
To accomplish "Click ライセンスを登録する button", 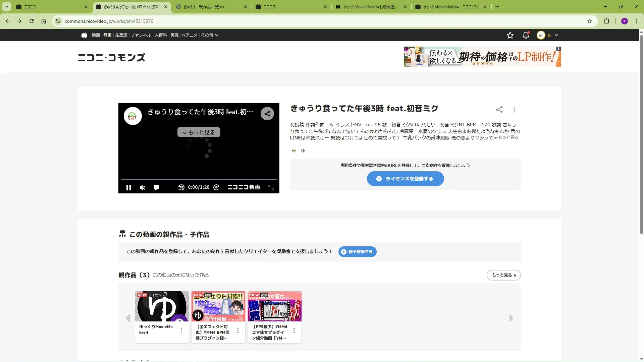I will click(405, 179).
